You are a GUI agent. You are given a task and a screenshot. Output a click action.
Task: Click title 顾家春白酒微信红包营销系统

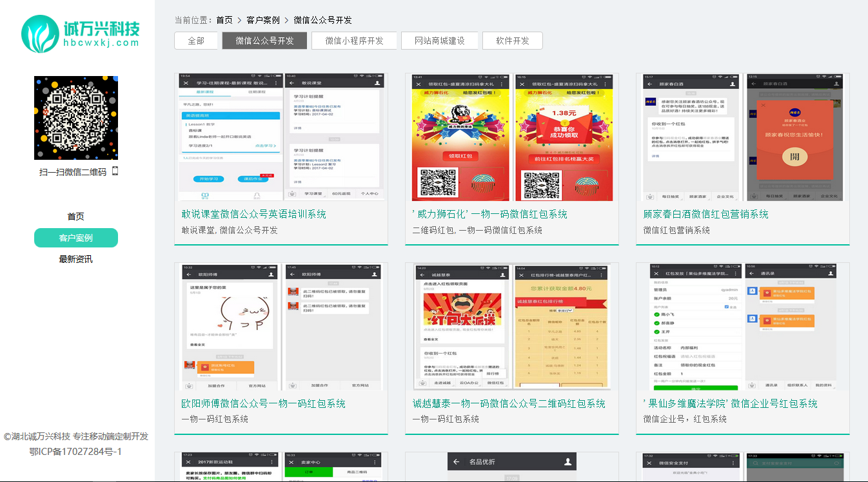(x=706, y=214)
